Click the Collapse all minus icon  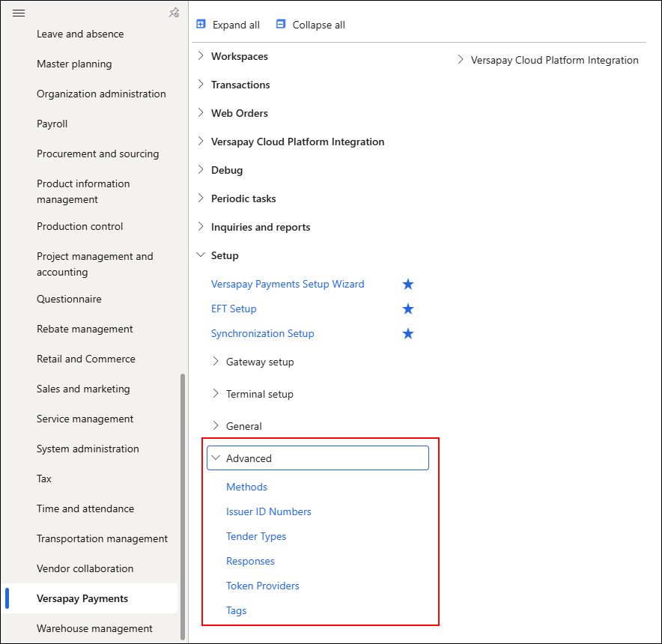tap(281, 24)
